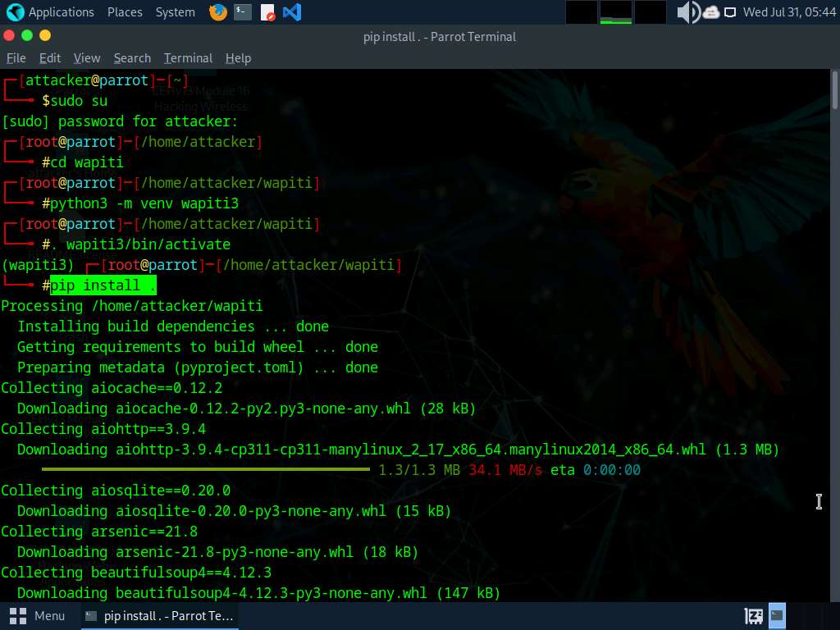Select the pip install taskbar window button
Viewport: 840px width, 630px height.
[160, 615]
